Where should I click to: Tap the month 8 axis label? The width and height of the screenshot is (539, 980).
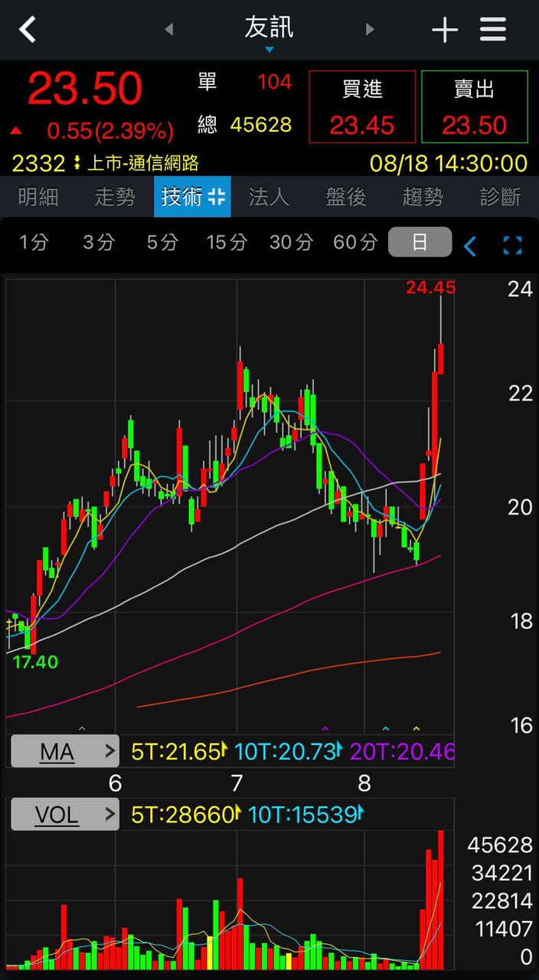coord(364,783)
